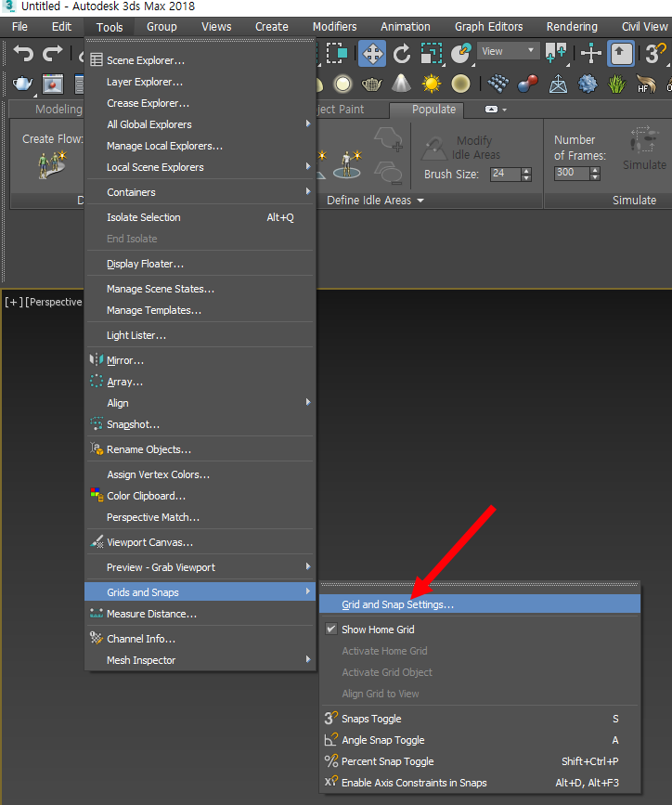Click the blue noisy rock icon
Image resolution: width=672 pixels, height=805 pixels.
click(588, 84)
